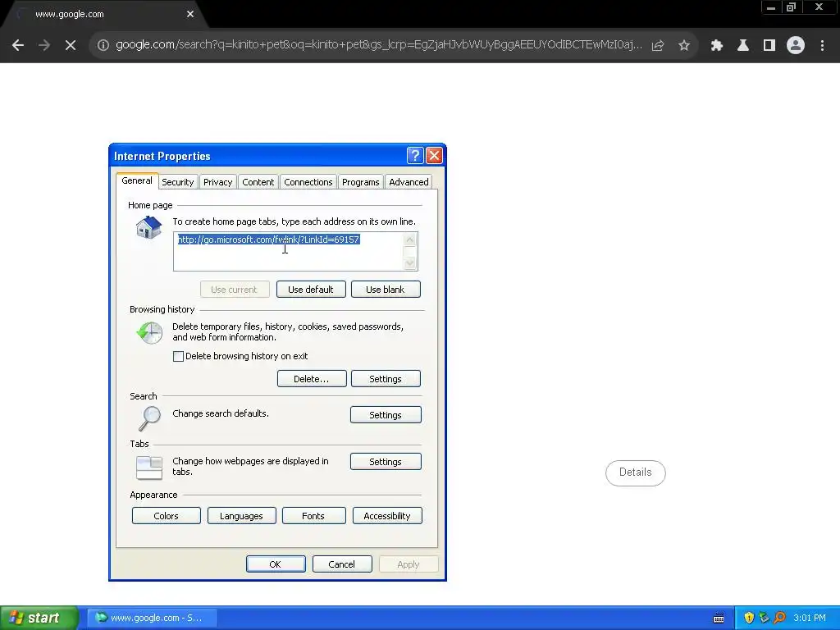Image resolution: width=840 pixels, height=630 pixels.
Task: Open the on-screen keyboard tray icon
Action: coord(719,619)
